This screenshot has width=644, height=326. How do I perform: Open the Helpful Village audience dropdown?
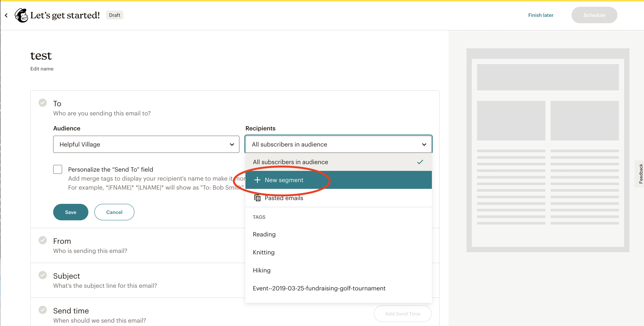coord(146,144)
